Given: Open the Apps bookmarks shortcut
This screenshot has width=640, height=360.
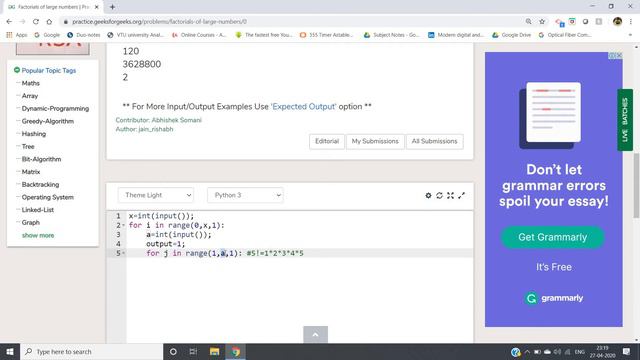Looking at the screenshot, I should click(17, 35).
